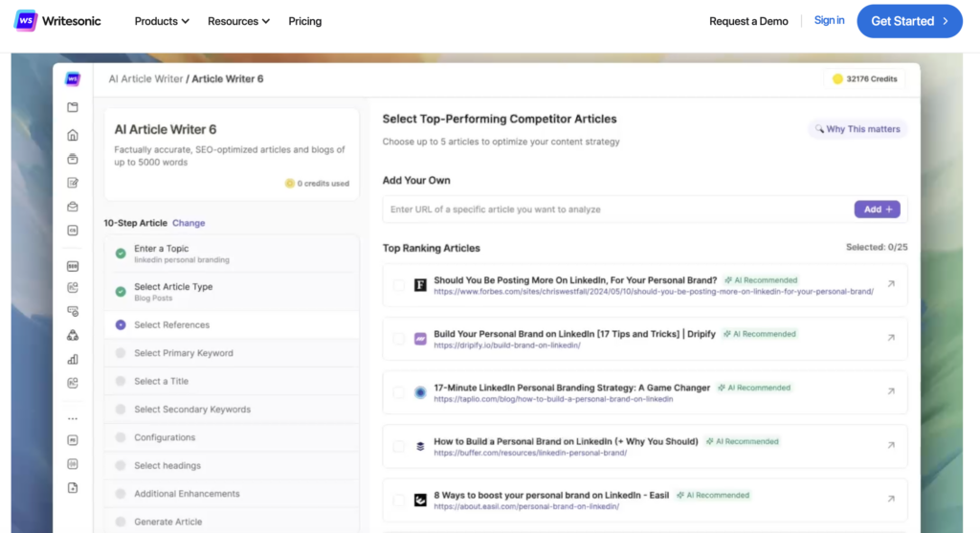Expand the Products dropdown menu
Image resolution: width=980 pixels, height=533 pixels.
162,21
